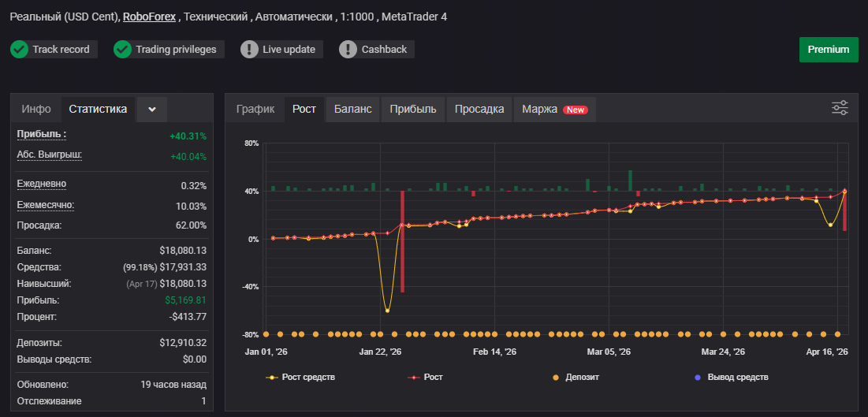Switch to the Инфо tab
This screenshot has width=868, height=417.
click(x=36, y=109)
